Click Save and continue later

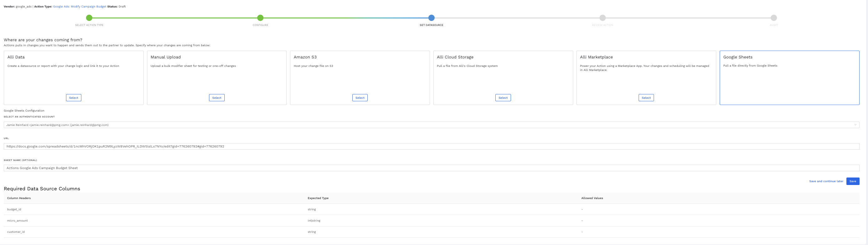[x=826, y=181]
